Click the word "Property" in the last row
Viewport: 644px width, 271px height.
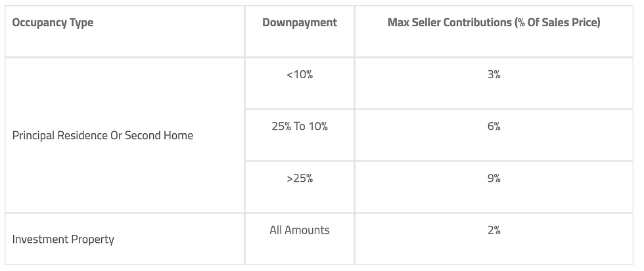(93, 240)
